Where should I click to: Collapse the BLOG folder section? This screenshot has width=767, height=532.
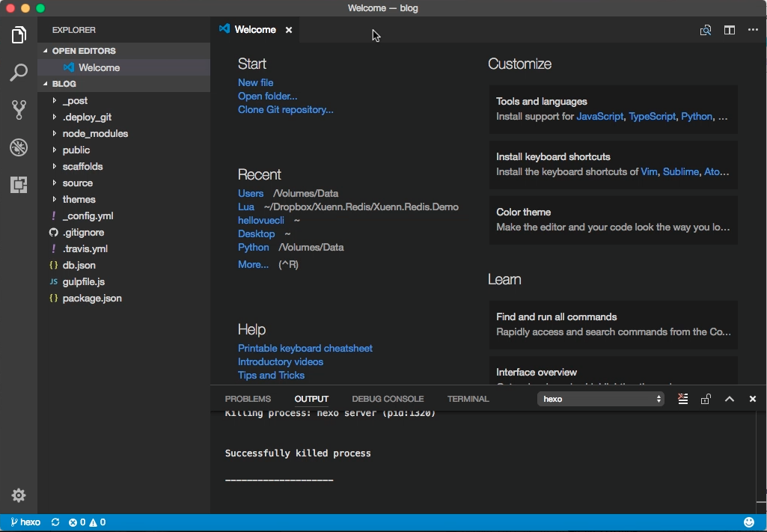[123, 84]
